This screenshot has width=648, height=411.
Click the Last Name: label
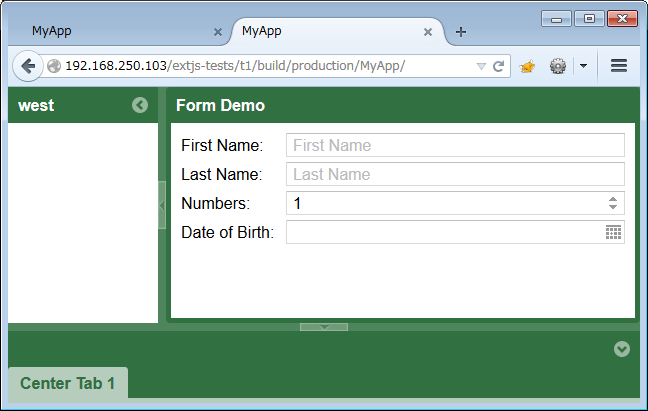pyautogui.click(x=222, y=174)
